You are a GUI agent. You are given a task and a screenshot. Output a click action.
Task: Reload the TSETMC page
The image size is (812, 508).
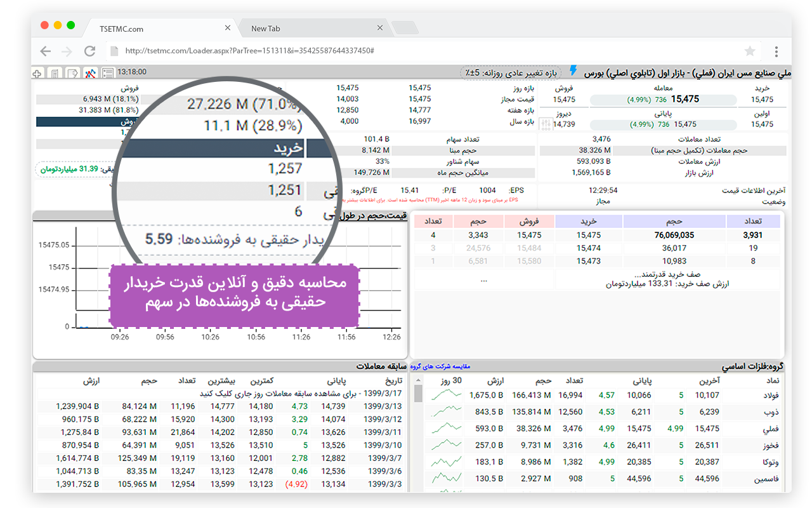coord(89,51)
